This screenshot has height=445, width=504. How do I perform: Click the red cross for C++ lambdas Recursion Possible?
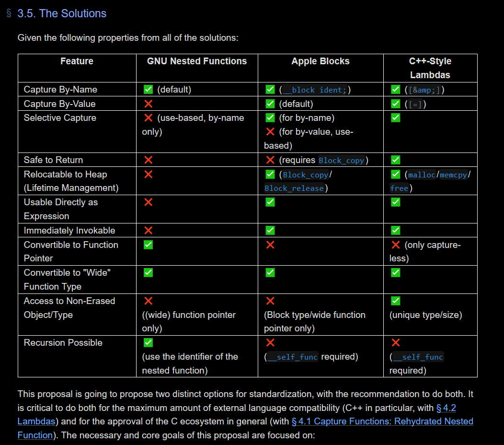click(395, 342)
